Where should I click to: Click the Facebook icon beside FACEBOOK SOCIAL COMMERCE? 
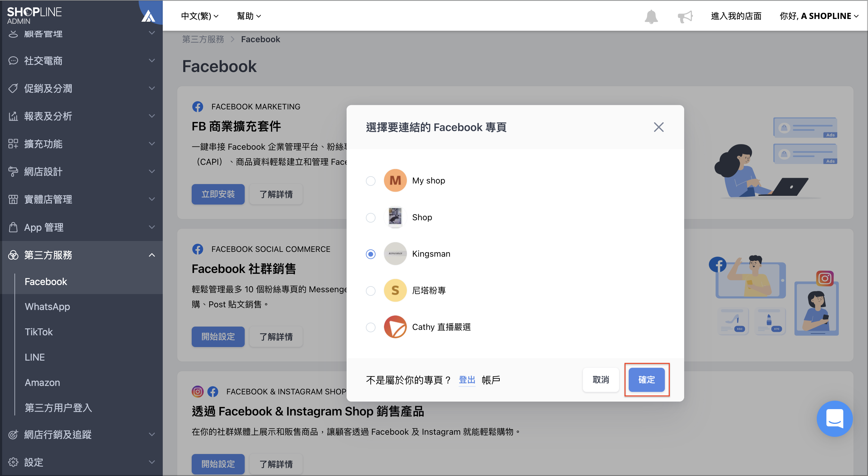(197, 249)
